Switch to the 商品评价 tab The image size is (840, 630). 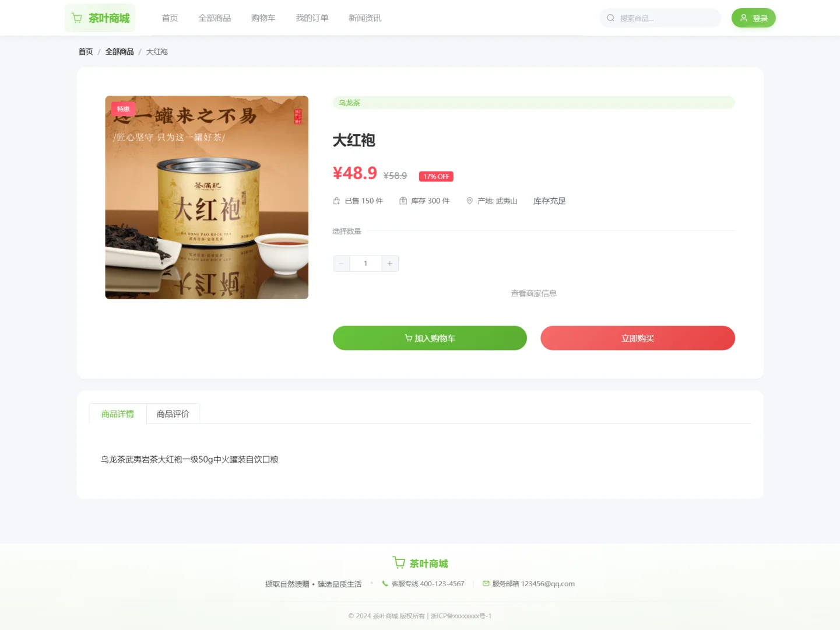tap(173, 414)
